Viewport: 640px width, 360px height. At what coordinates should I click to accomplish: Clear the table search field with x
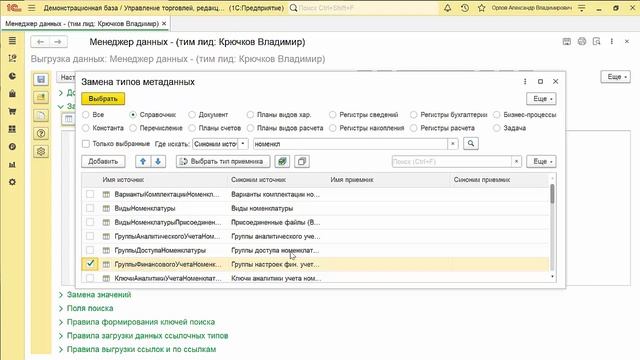[516, 162]
